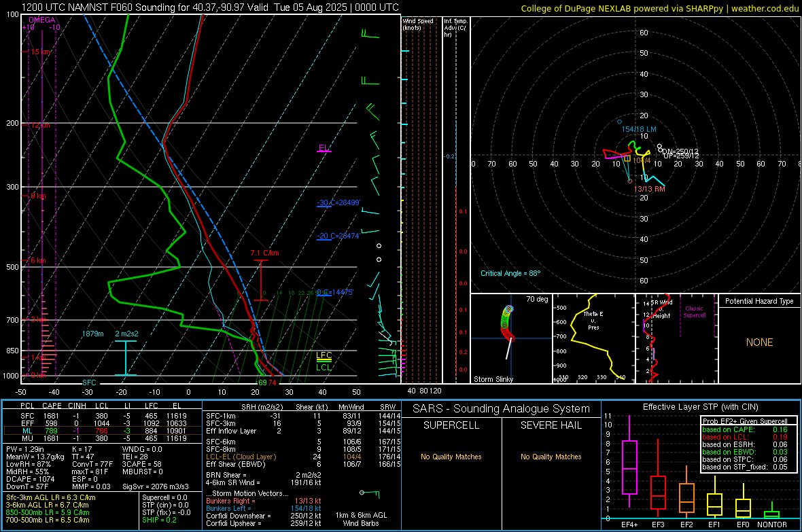Click the LCL-EL (Cloud Layer) row
The width and height of the screenshot is (802, 532).
[304, 457]
